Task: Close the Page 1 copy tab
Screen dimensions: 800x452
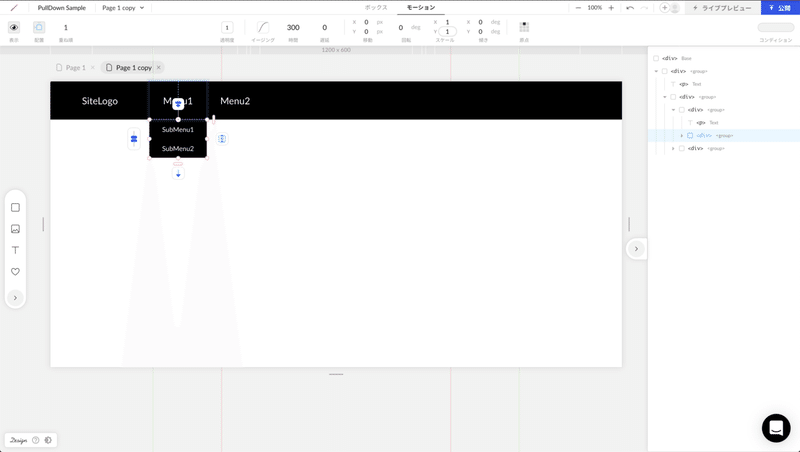Action: click(159, 67)
